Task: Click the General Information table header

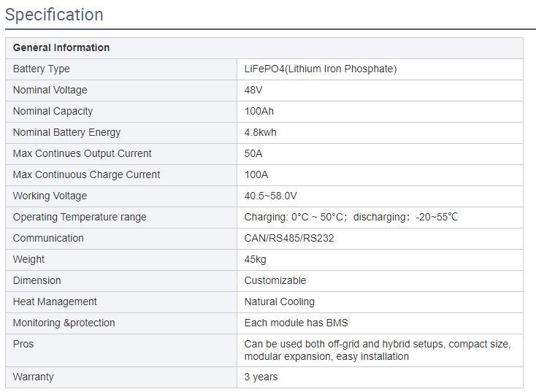Action: (61, 47)
